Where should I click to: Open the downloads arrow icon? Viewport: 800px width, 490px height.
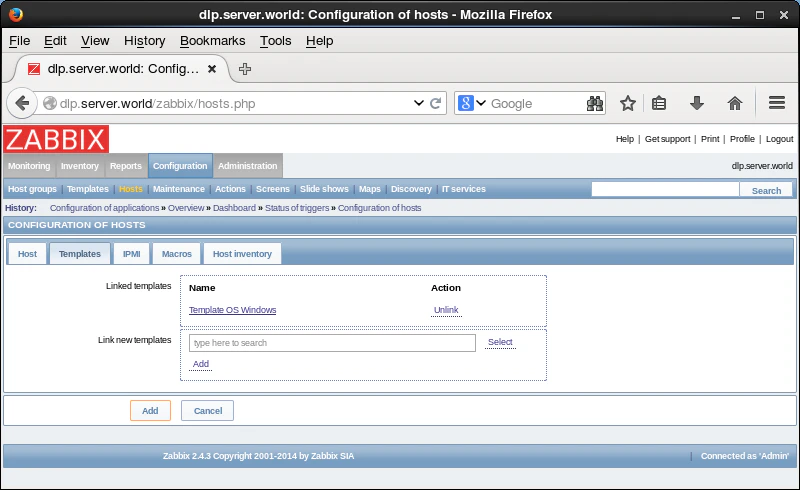[x=696, y=104]
